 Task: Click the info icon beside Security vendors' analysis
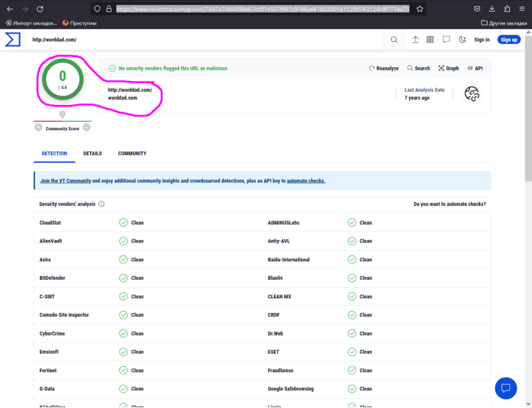102,204
